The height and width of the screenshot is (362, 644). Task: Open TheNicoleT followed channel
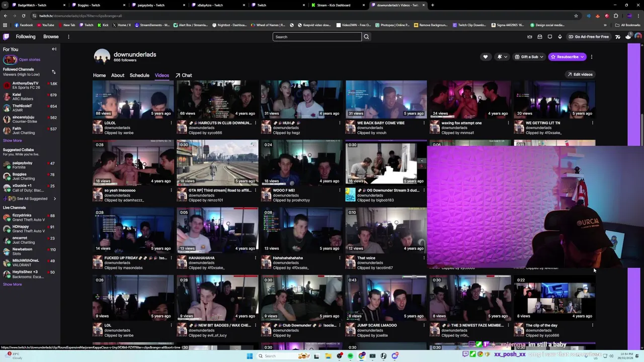[x=30, y=108]
